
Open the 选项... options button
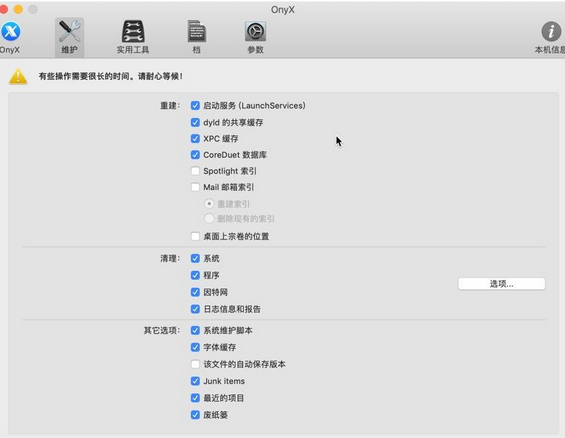(502, 284)
